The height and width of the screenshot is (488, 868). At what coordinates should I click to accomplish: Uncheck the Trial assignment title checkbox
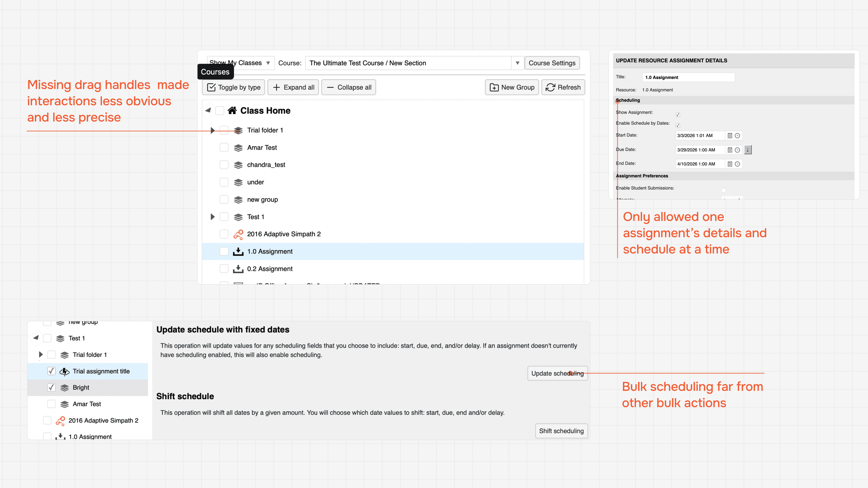51,371
